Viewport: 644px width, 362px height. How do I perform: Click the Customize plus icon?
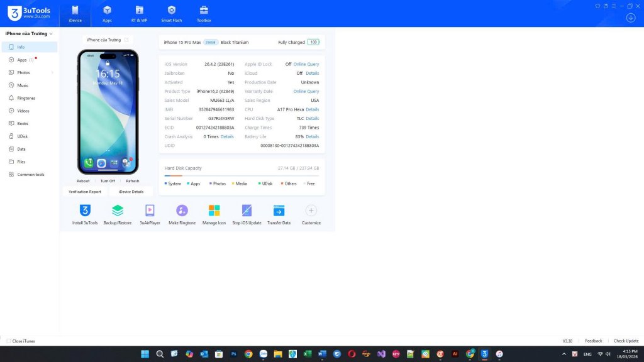[311, 211]
